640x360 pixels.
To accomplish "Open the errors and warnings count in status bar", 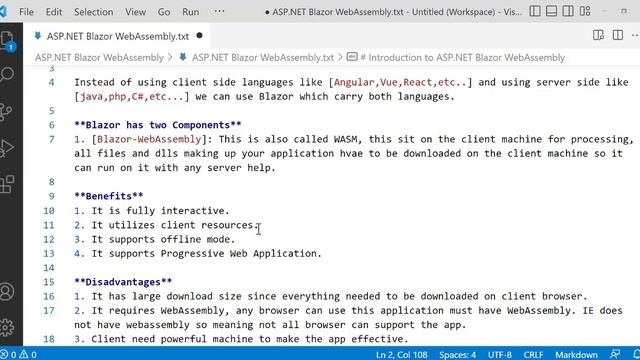I will point(19,354).
